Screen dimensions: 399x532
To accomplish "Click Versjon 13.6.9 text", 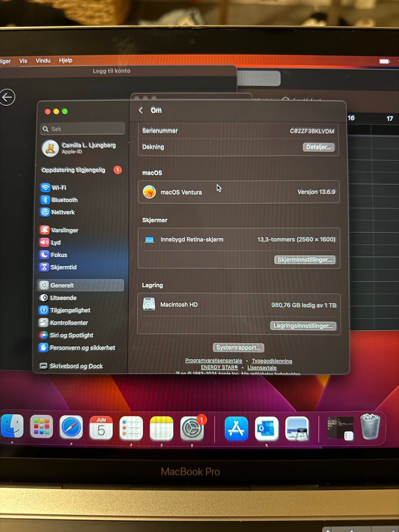I will pyautogui.click(x=316, y=192).
